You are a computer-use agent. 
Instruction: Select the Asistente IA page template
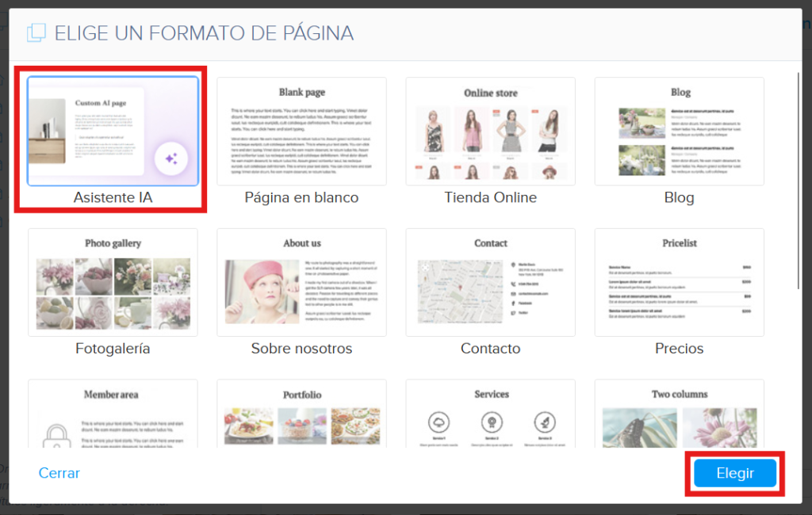(113, 131)
